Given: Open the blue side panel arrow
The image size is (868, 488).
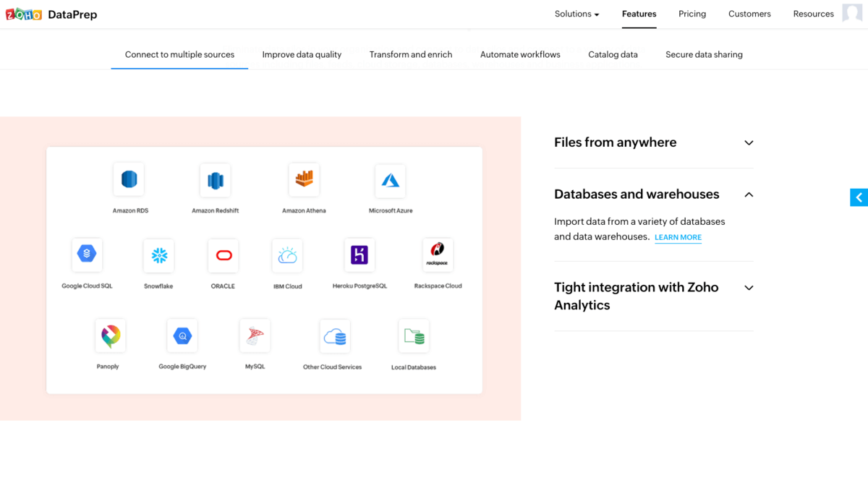Looking at the screenshot, I should 859,197.
